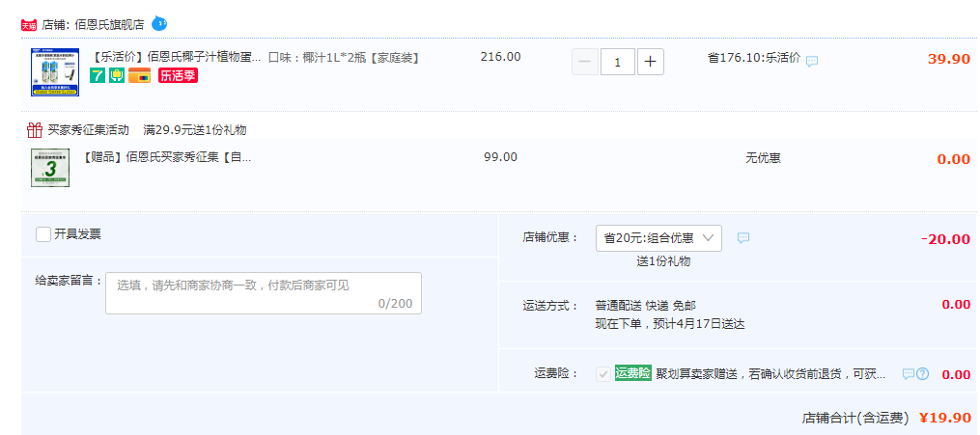Click the orange credit card badge icon
This screenshot has height=435, width=980.
[x=139, y=75]
